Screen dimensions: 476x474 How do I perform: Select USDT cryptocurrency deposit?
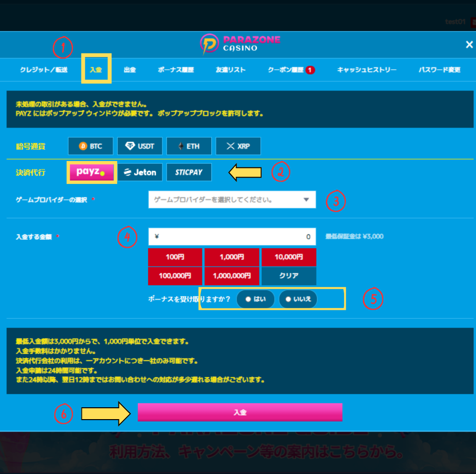pyautogui.click(x=140, y=146)
